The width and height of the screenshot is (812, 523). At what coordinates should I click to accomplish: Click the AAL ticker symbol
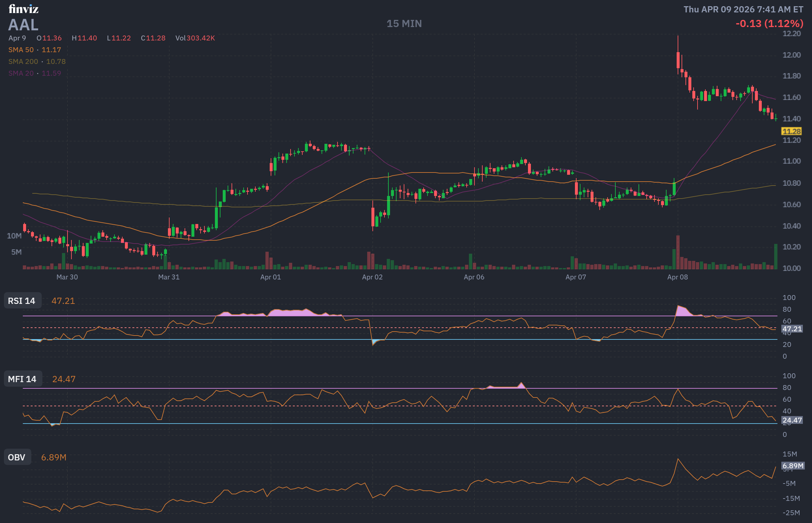coord(23,25)
